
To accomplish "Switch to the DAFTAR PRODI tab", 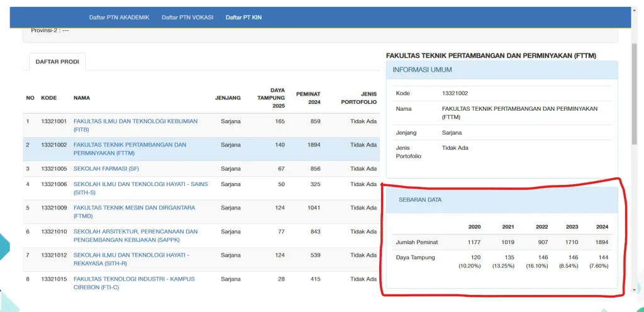I will pos(57,62).
